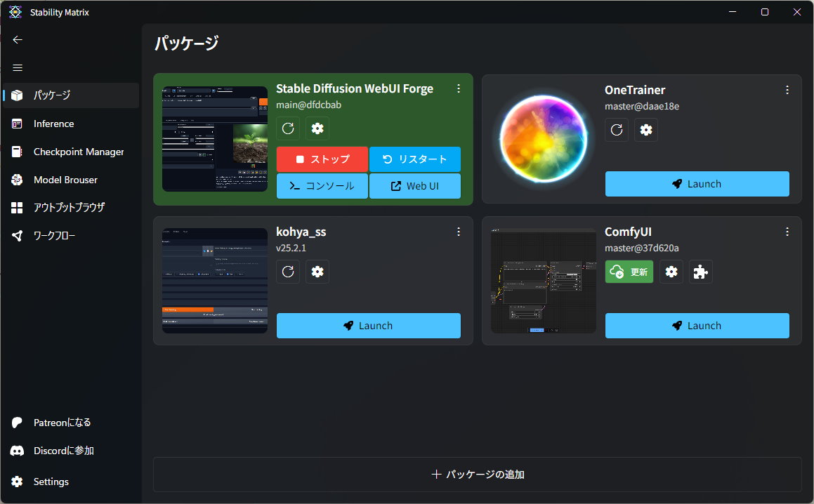Open kohya_ss package settings gear
Screen dimensions: 814x504
[x=317, y=272]
